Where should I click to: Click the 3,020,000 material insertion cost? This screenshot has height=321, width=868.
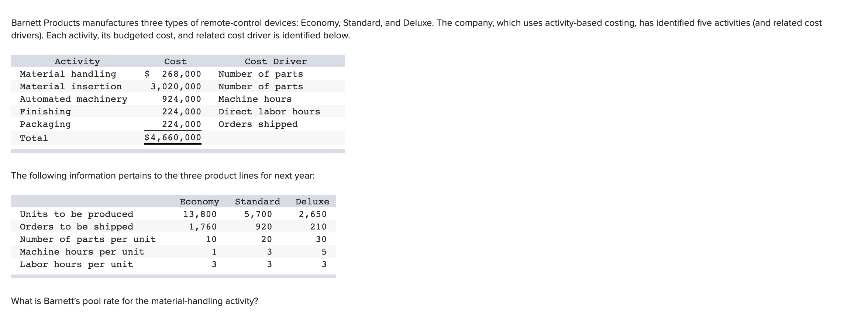pyautogui.click(x=176, y=86)
